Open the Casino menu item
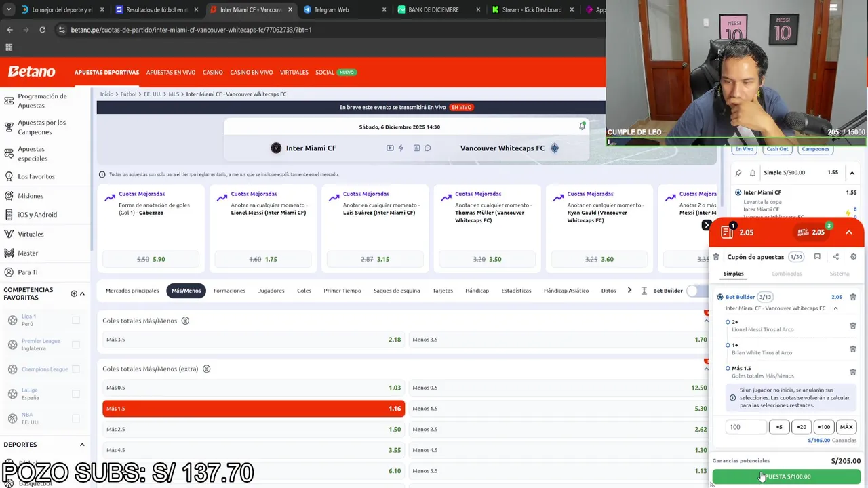Viewport: 868px width, 488px height. coord(212,72)
